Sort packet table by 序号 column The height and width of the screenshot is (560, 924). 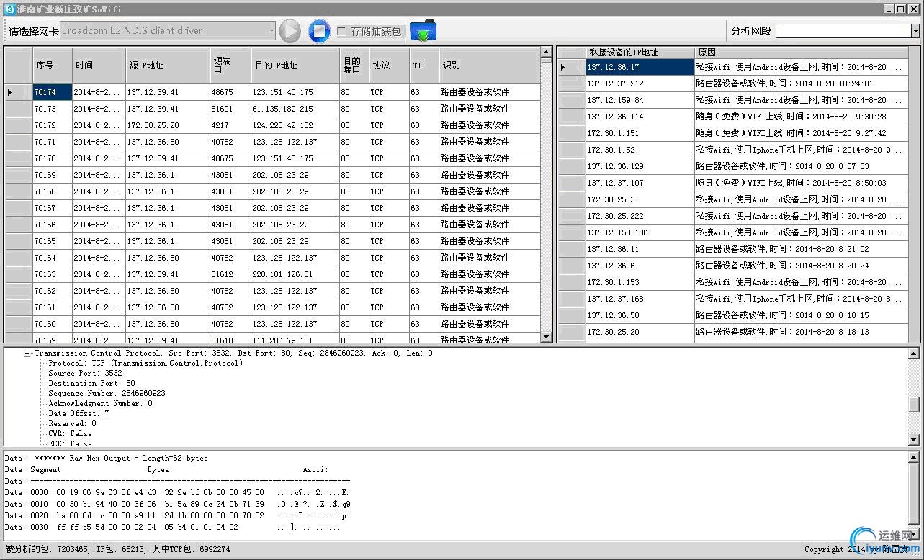click(x=53, y=66)
